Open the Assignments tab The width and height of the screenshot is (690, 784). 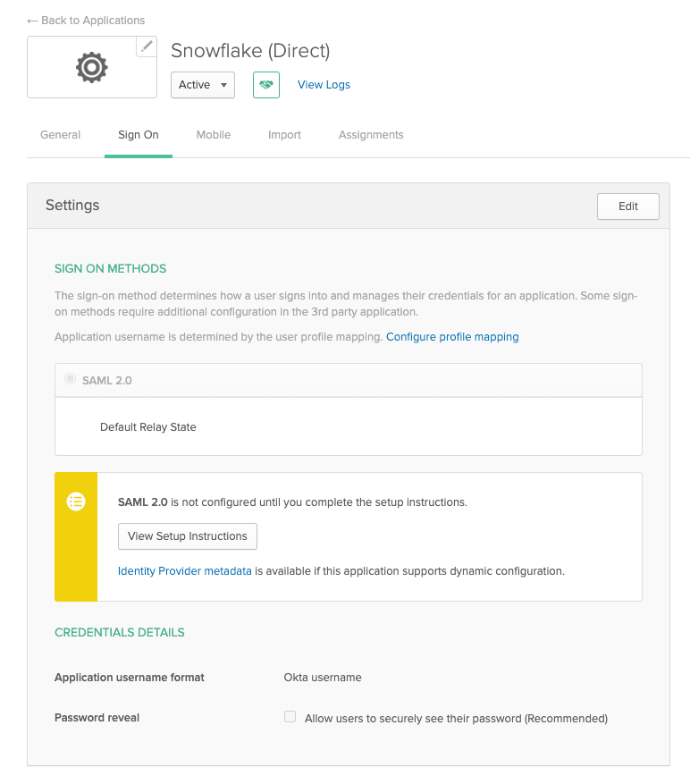point(371,135)
